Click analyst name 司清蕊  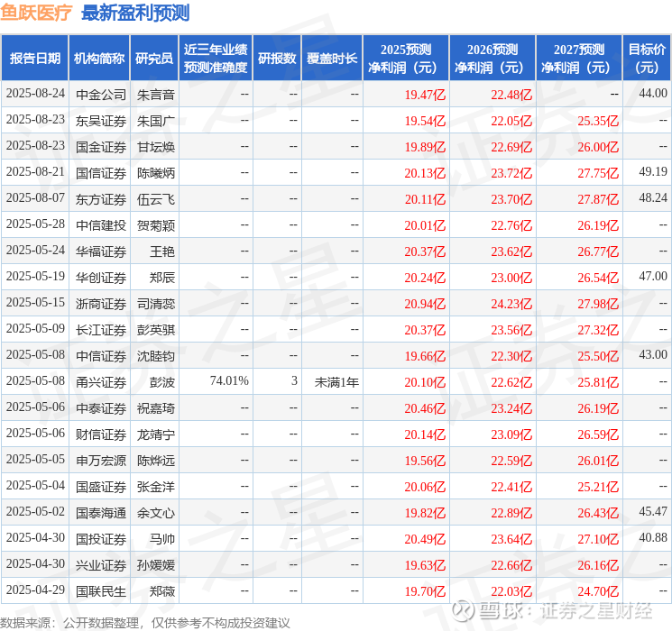tap(155, 304)
